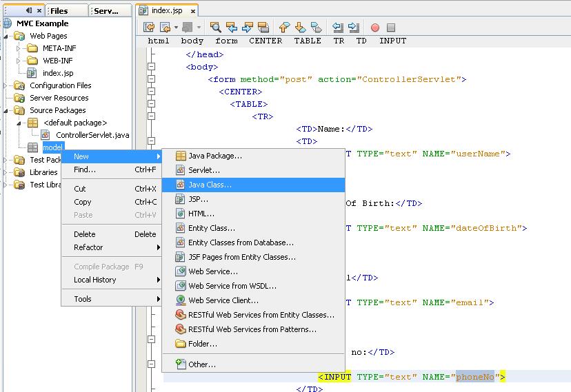Viewport: 571px width, 392px height.
Task: Select ControllerServlet.java in the tree
Action: [x=92, y=135]
